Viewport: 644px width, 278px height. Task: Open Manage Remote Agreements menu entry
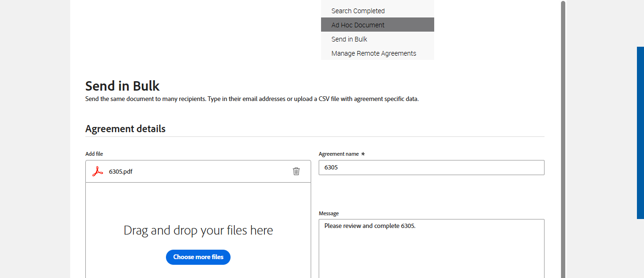pyautogui.click(x=373, y=53)
